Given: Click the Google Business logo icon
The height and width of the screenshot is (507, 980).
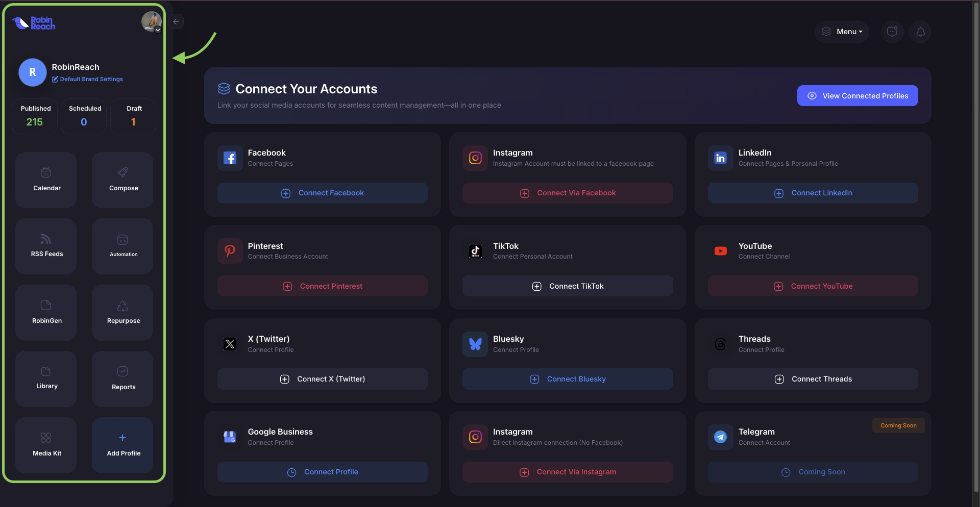Looking at the screenshot, I should click(230, 437).
